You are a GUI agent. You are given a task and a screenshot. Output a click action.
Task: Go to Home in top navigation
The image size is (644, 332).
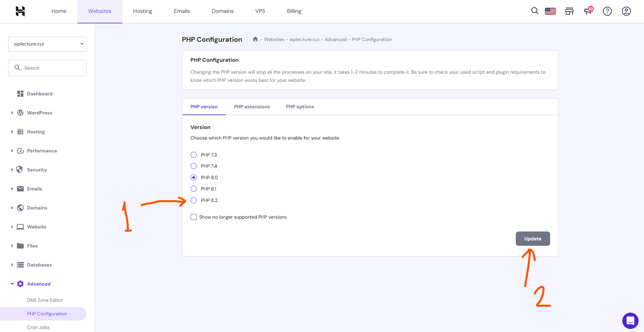click(59, 11)
